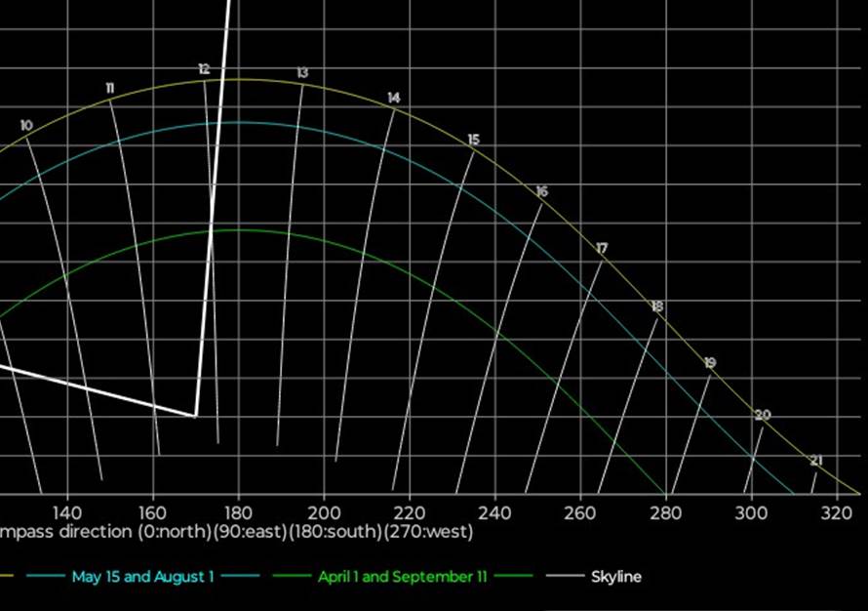Click the hour 14 label on the top curve

[393, 98]
